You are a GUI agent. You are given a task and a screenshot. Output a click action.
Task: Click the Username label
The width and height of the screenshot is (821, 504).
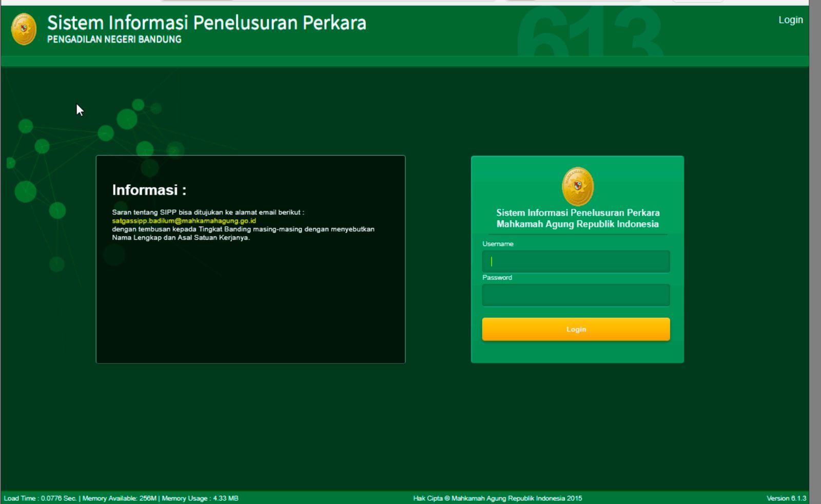(497, 244)
